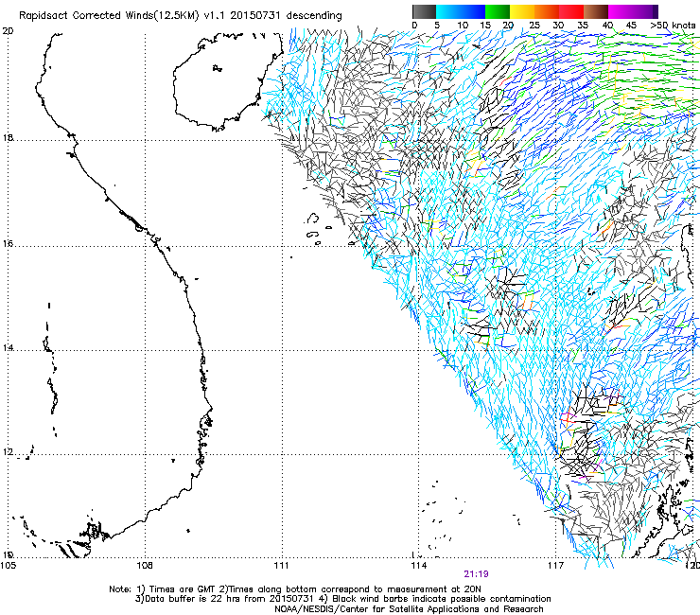700x615 pixels.
Task: Click longitude label '117' on the bottom axis
Action: point(555,566)
